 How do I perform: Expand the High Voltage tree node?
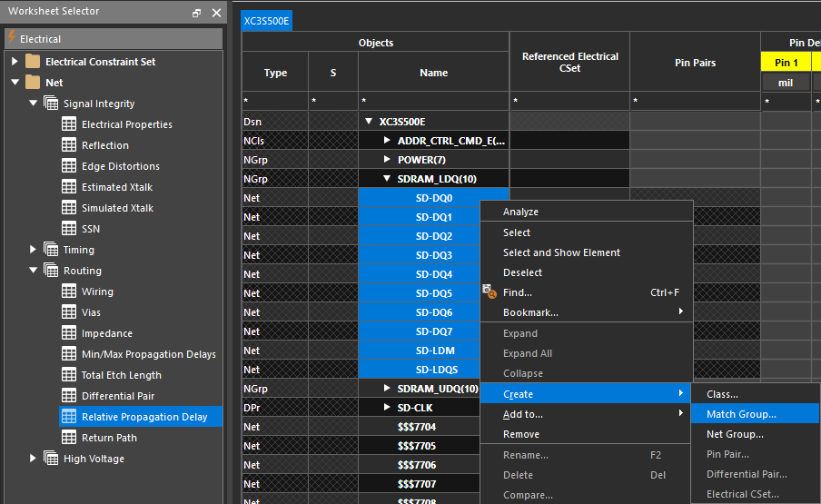pos(34,459)
